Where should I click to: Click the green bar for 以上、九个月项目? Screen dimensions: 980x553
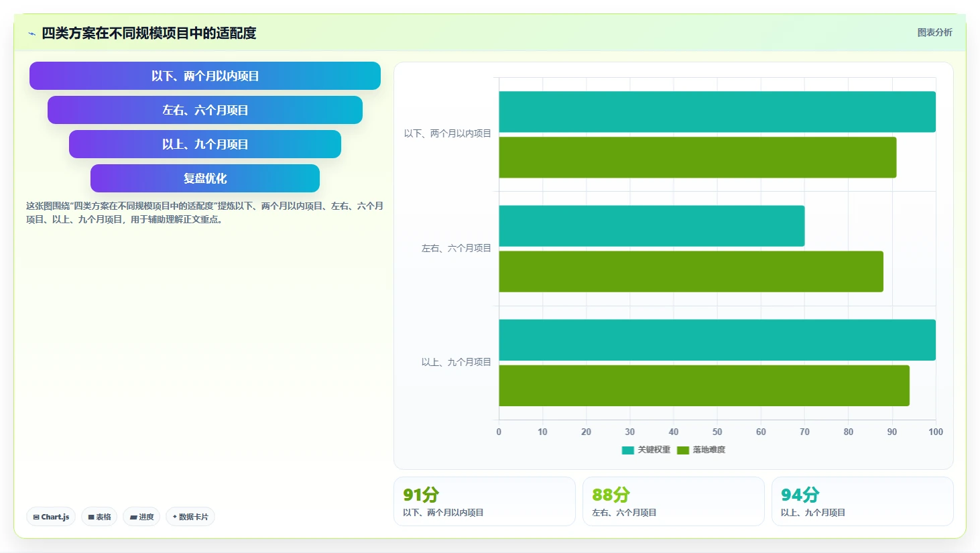[x=705, y=385]
